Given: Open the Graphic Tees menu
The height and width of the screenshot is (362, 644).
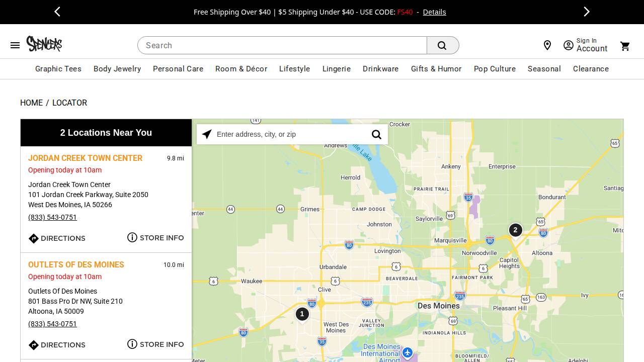Looking at the screenshot, I should coord(58,69).
